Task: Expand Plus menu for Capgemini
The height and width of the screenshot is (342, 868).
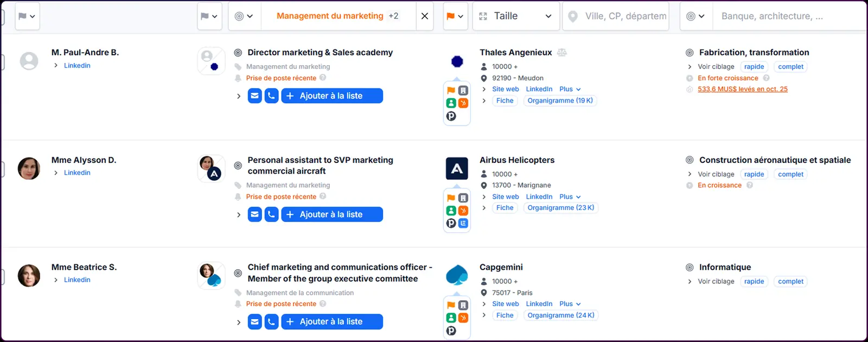Action: click(570, 304)
